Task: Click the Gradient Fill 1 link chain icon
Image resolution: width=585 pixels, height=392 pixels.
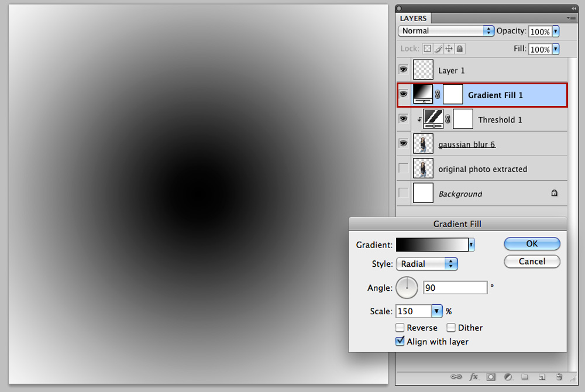Action: [x=438, y=95]
